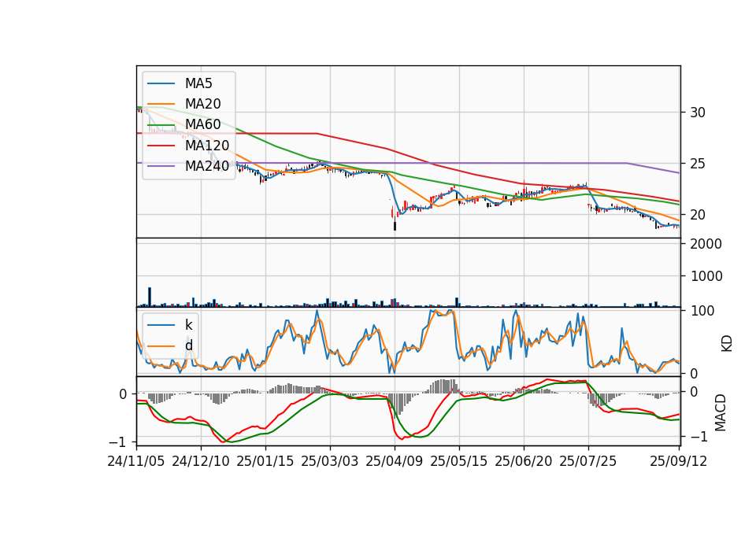Image resolution: width=756 pixels, height=543 pixels.
Task: Click the KD axis tick label 100
Action: click(702, 311)
